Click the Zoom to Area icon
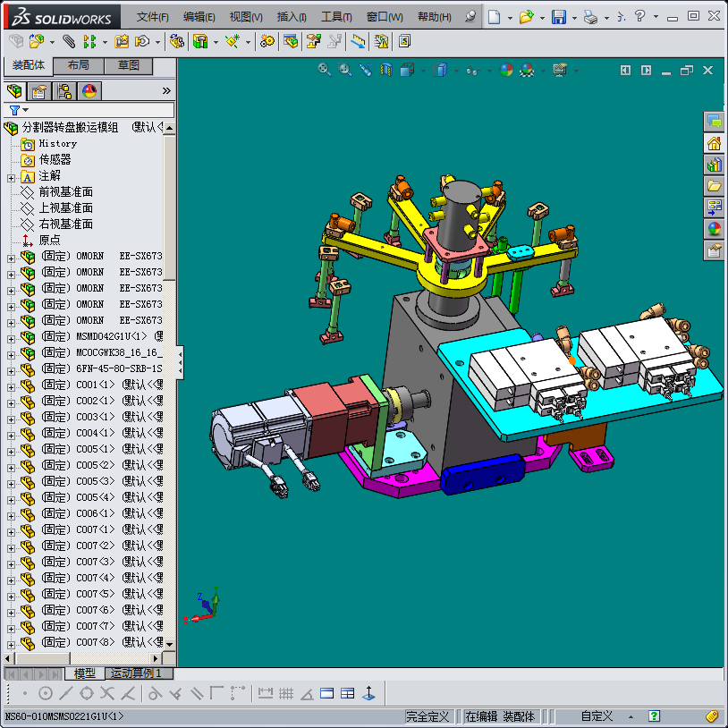The image size is (728, 728). [344, 70]
